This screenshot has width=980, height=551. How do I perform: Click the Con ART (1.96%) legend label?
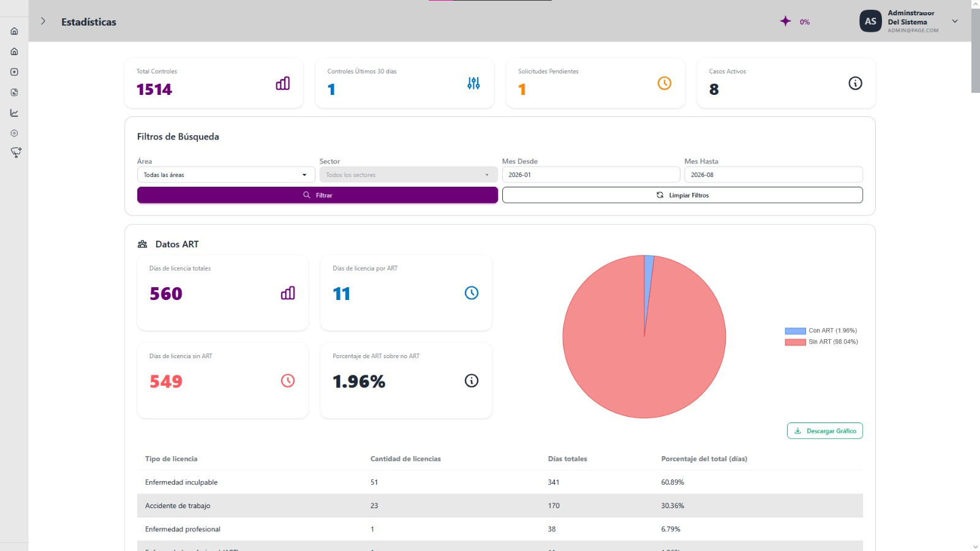click(833, 331)
